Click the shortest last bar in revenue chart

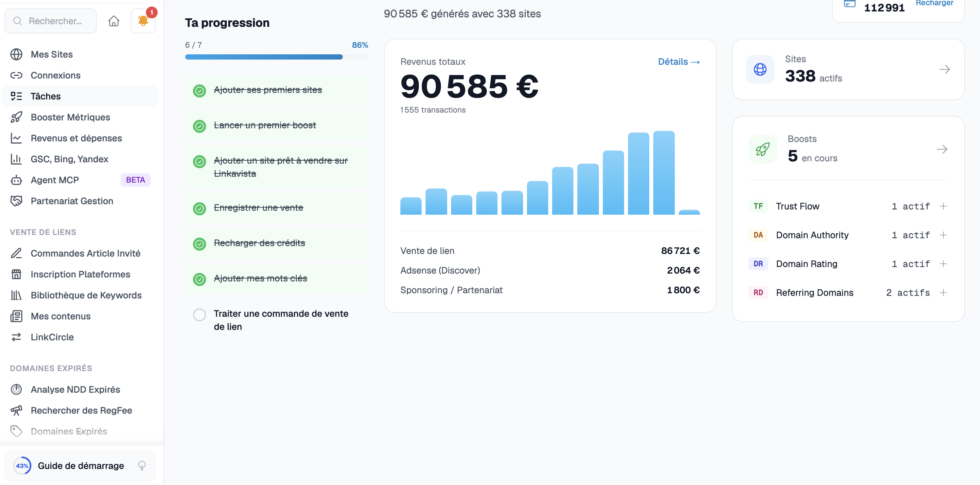coord(689,212)
